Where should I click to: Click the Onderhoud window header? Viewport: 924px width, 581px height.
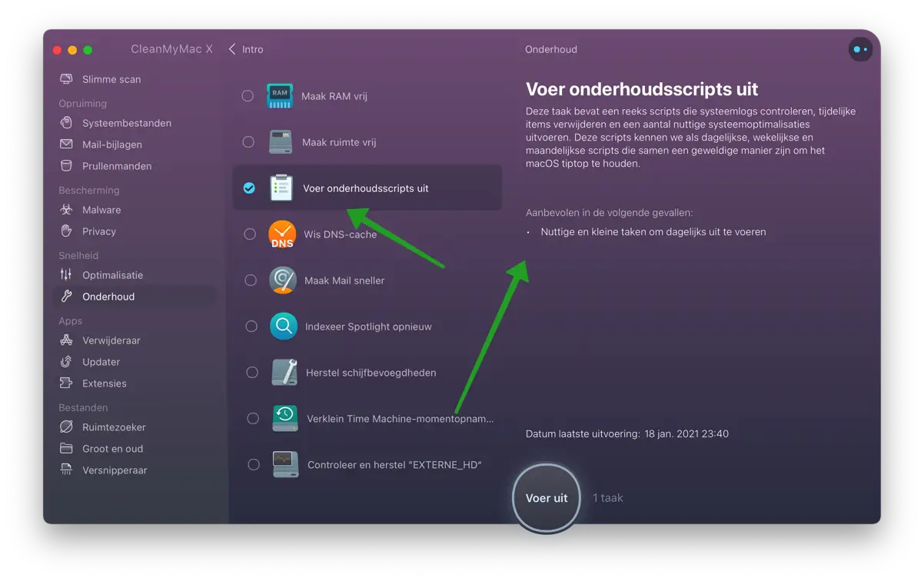click(551, 49)
